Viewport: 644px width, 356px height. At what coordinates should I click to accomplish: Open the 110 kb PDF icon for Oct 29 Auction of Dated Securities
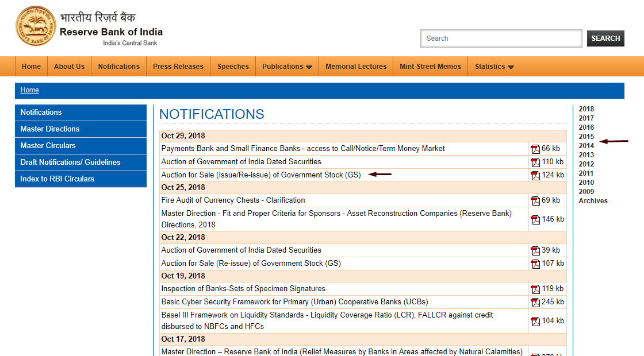(x=535, y=162)
